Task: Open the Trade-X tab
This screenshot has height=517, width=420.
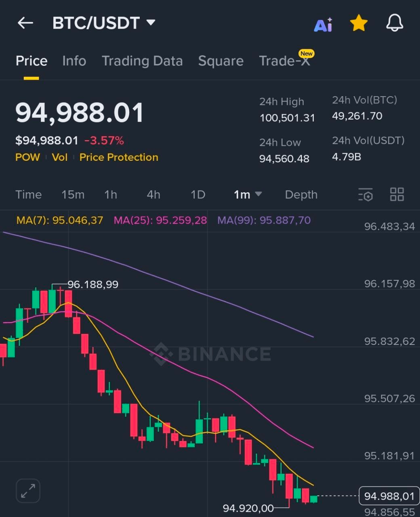Action: 285,61
